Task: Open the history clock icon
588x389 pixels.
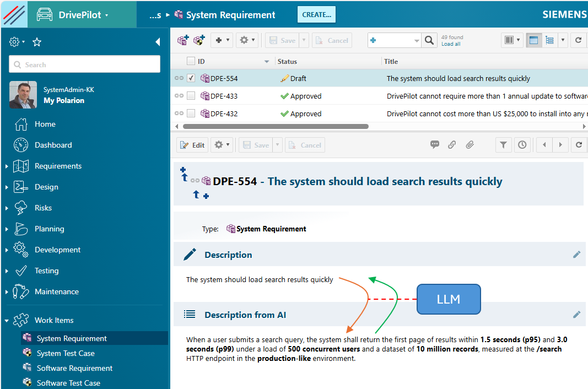Action: (x=522, y=145)
